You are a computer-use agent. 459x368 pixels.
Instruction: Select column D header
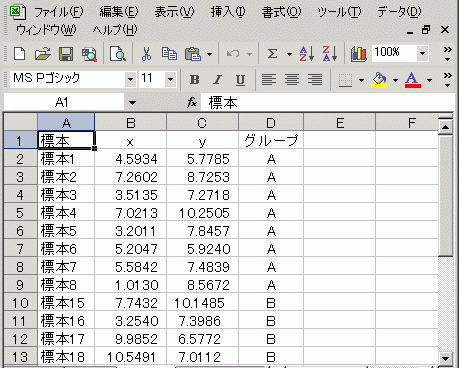point(271,123)
